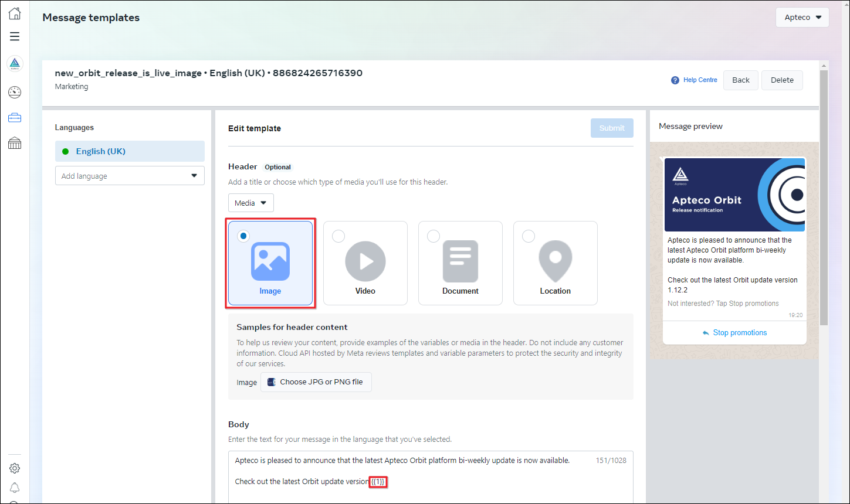Click Choose JPG or PNG file

[316, 382]
